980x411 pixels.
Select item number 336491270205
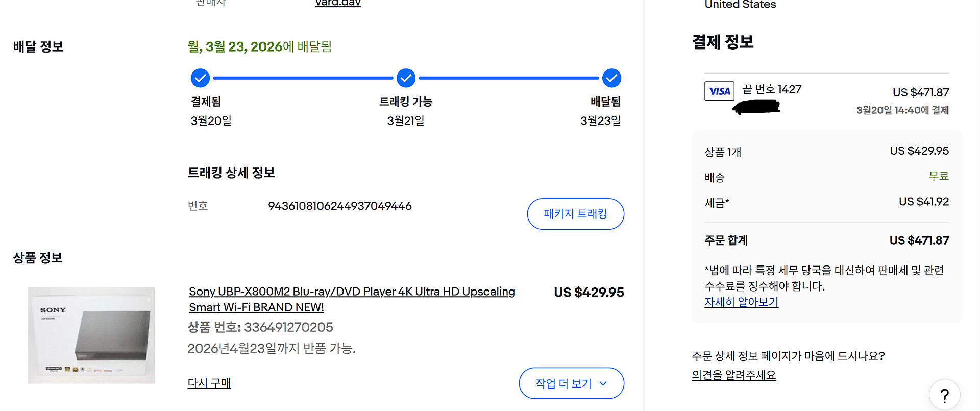(288, 327)
